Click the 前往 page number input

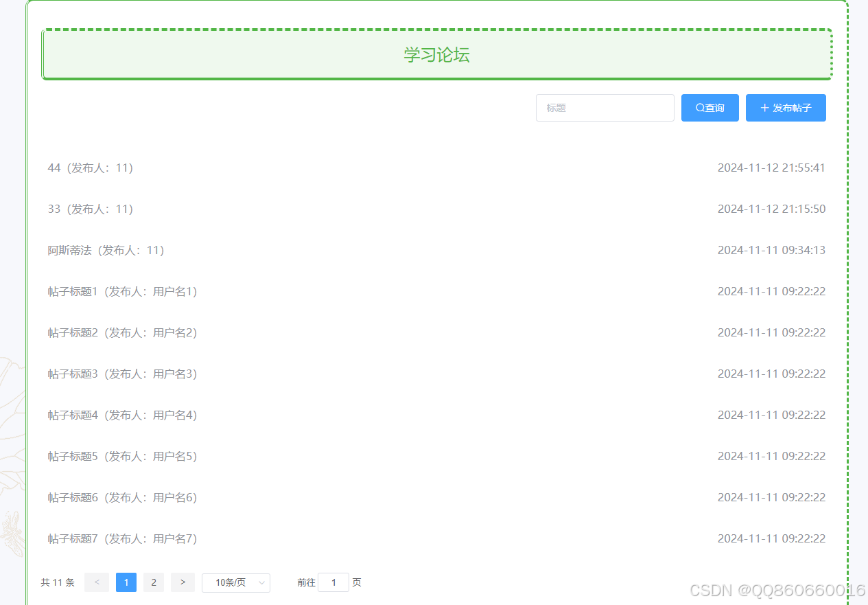[333, 582]
